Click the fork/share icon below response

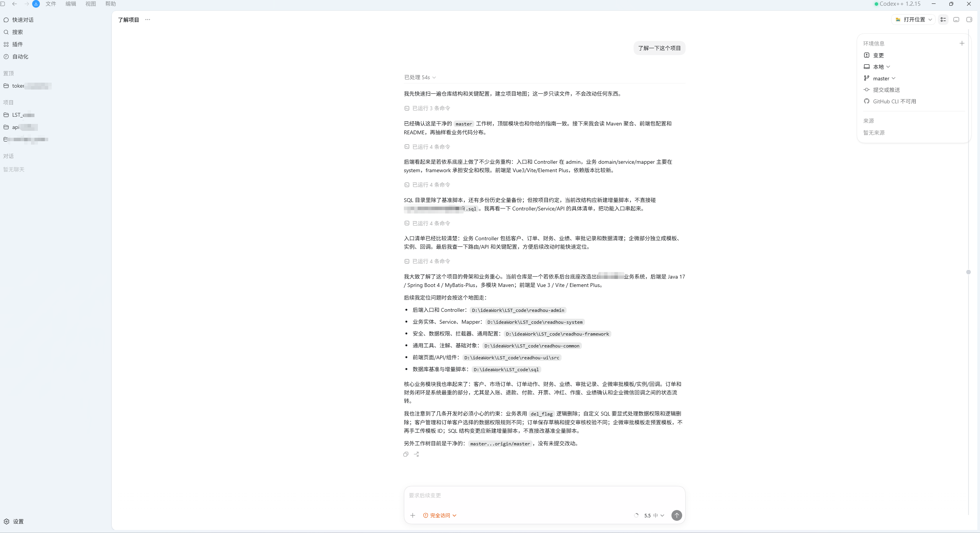[x=416, y=454]
